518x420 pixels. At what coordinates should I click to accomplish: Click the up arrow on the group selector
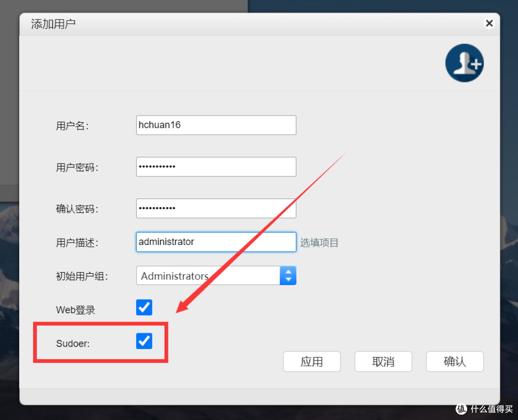pos(288,272)
